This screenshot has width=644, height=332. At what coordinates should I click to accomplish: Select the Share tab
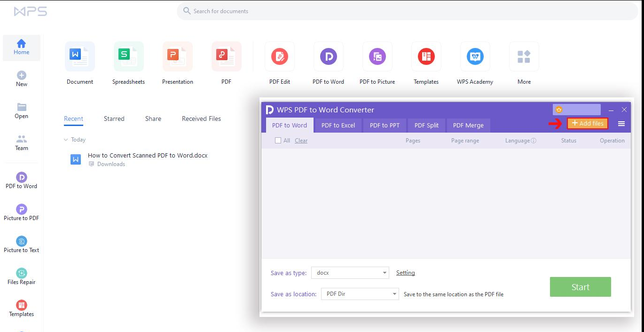(153, 119)
